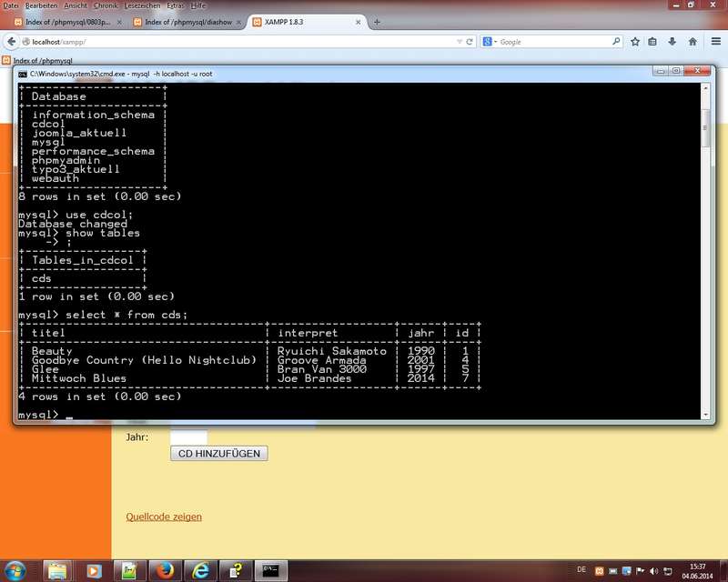The height and width of the screenshot is (582, 728).
Task: Open a new tab with the plus button
Action: coord(378,21)
